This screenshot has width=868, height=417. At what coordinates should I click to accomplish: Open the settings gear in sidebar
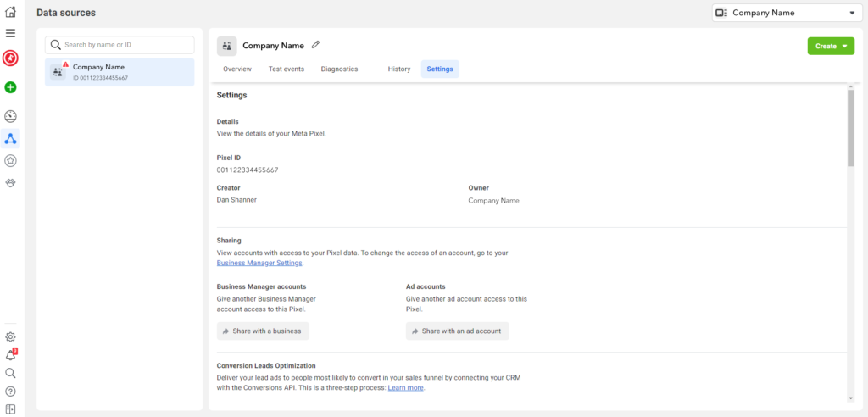(11, 336)
